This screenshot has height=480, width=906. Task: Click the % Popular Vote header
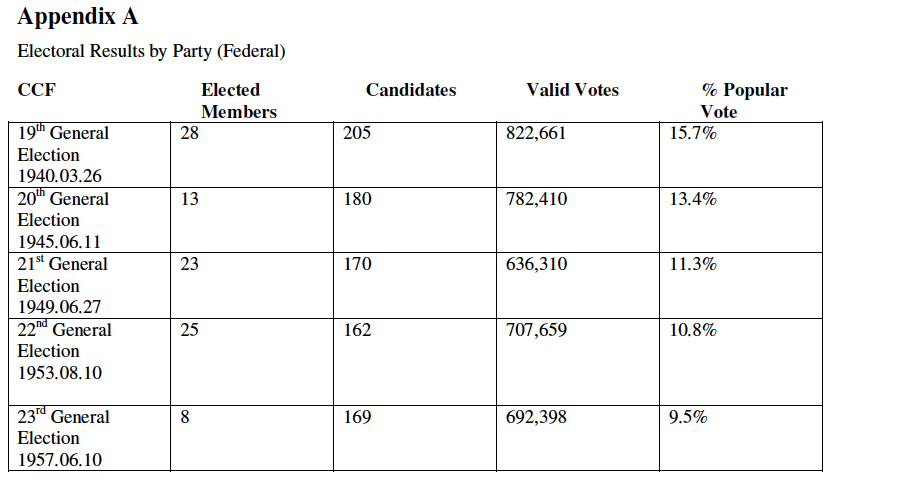(x=744, y=101)
